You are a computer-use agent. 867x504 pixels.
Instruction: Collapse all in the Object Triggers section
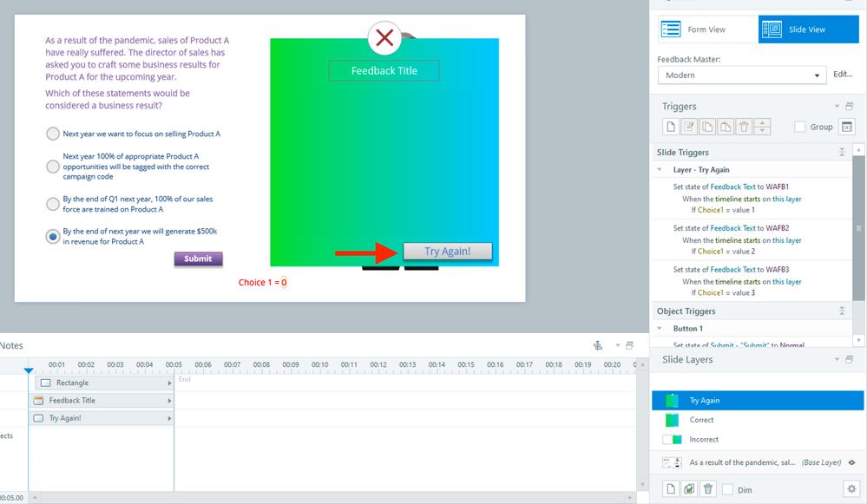click(x=842, y=311)
